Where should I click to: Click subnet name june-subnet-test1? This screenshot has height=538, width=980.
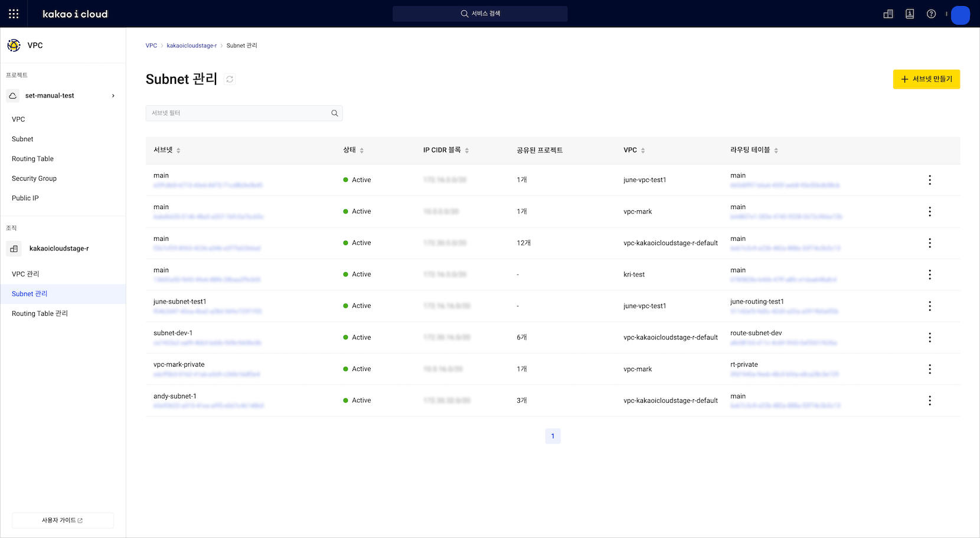[x=179, y=302]
